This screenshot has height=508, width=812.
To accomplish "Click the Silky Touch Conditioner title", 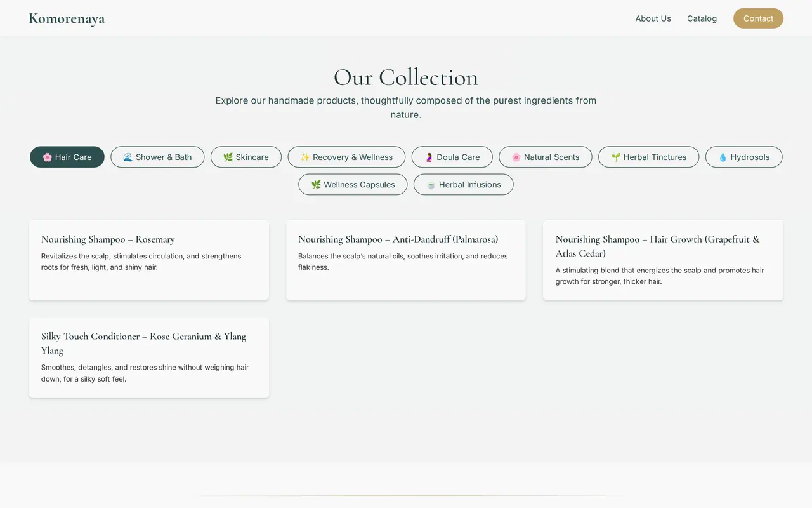I will 144,343.
